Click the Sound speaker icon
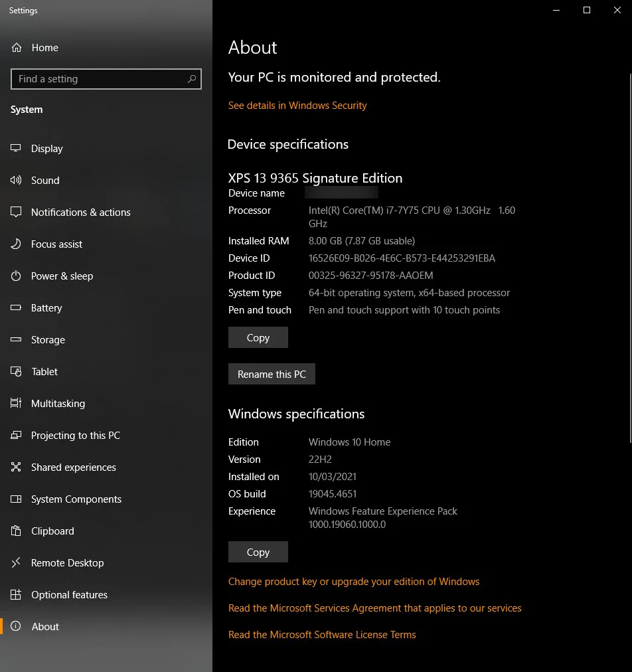The width and height of the screenshot is (632, 672). [16, 181]
